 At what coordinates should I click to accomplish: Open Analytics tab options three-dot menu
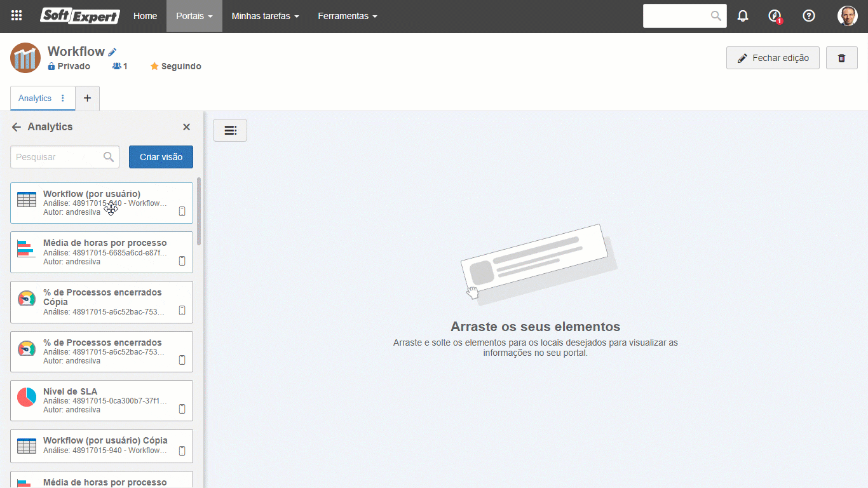point(62,98)
